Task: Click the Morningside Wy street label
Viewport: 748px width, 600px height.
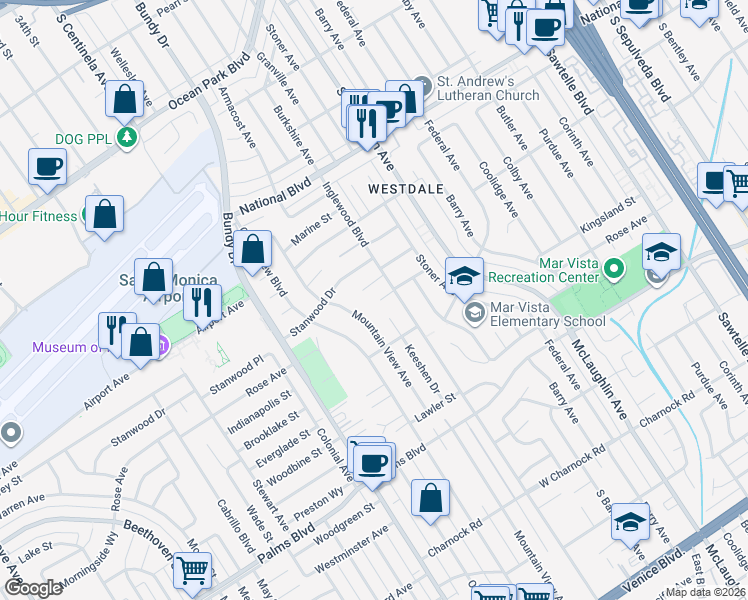Action: click(x=89, y=559)
